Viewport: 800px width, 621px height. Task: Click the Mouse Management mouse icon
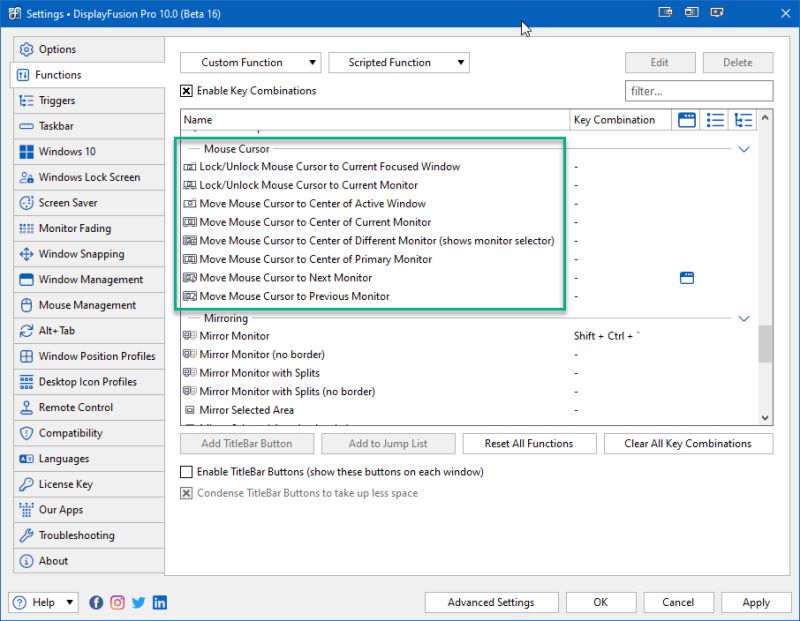(x=27, y=305)
